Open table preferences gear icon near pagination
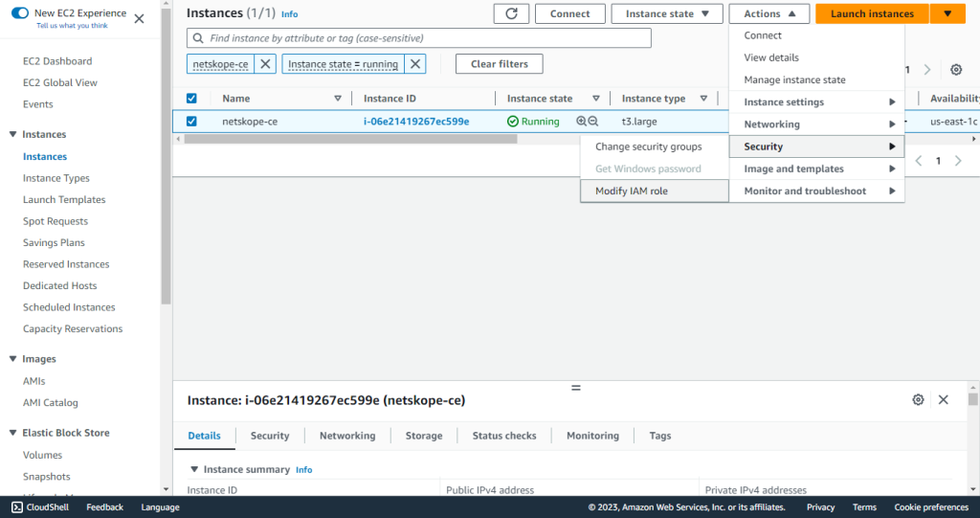 click(956, 70)
